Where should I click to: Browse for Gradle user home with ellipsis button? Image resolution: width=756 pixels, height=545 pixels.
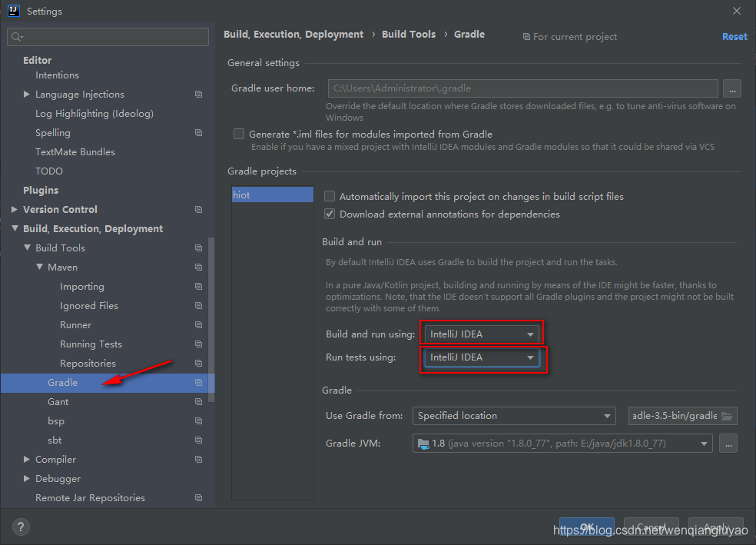tap(732, 88)
